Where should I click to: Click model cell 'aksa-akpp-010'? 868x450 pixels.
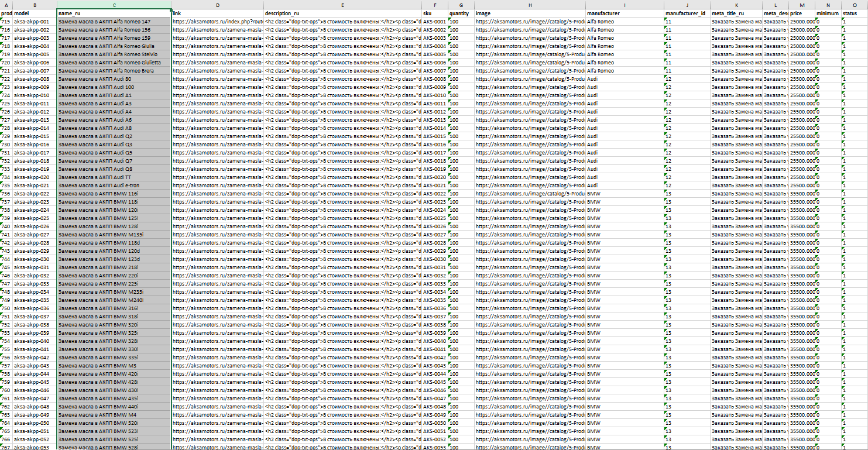tap(35, 95)
